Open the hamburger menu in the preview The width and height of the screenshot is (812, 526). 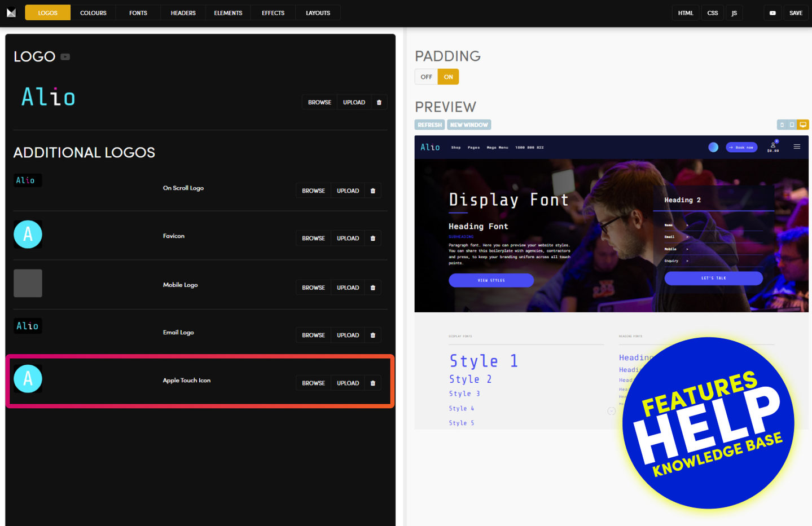click(x=797, y=147)
